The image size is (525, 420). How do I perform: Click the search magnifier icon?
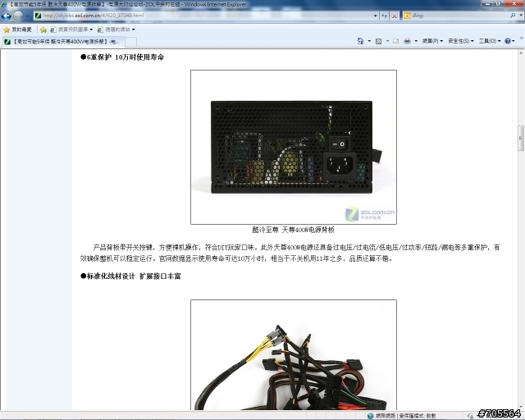(513, 16)
